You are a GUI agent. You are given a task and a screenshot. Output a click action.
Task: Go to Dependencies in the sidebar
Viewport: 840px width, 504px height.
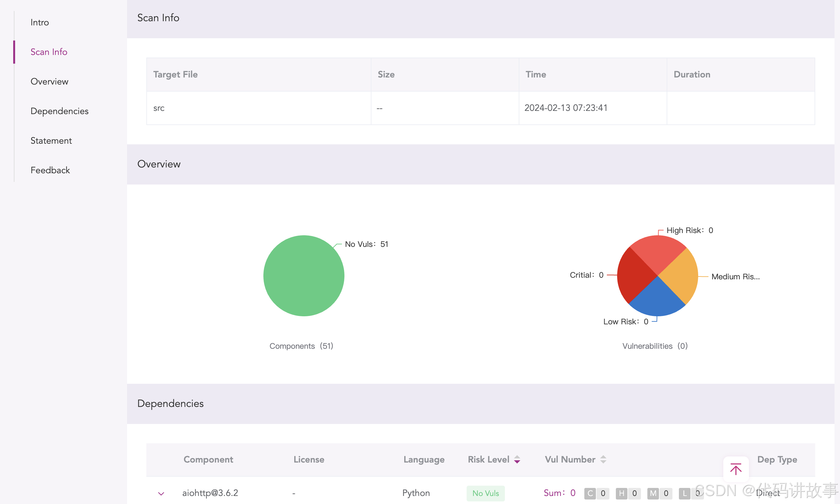(x=59, y=111)
